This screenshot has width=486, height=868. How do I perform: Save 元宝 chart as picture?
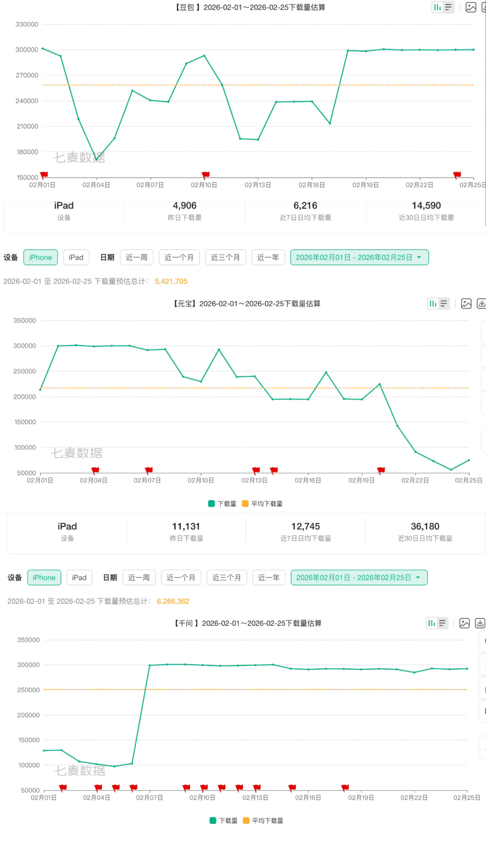466,304
